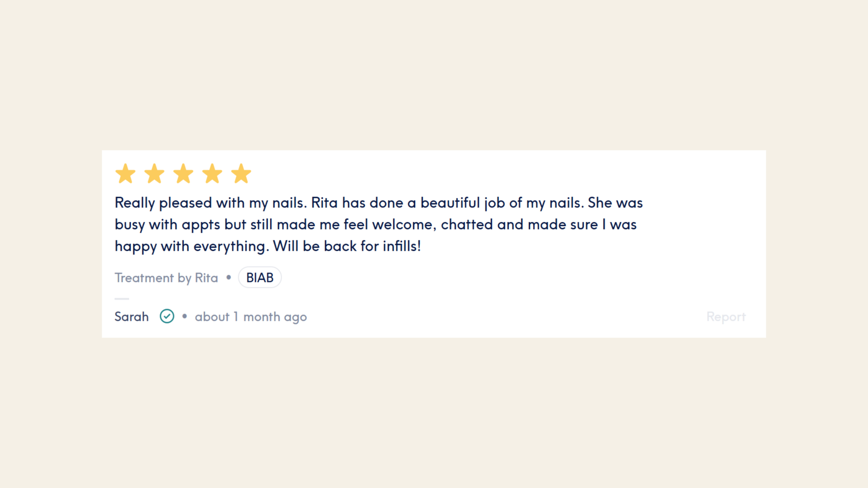Click the Treatment by Rita label
Screen dimensions: 868x488
166,278
